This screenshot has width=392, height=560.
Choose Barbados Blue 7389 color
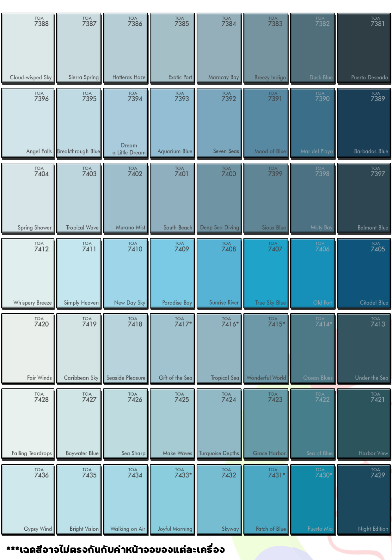click(364, 123)
